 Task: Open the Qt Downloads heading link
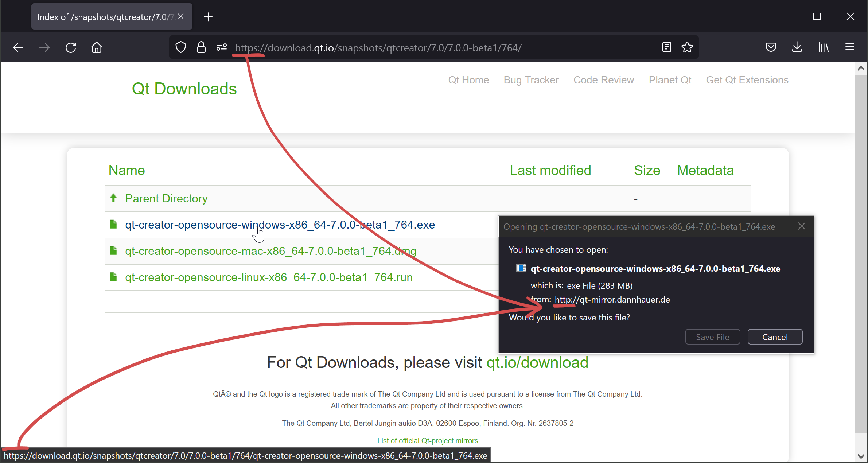click(184, 89)
